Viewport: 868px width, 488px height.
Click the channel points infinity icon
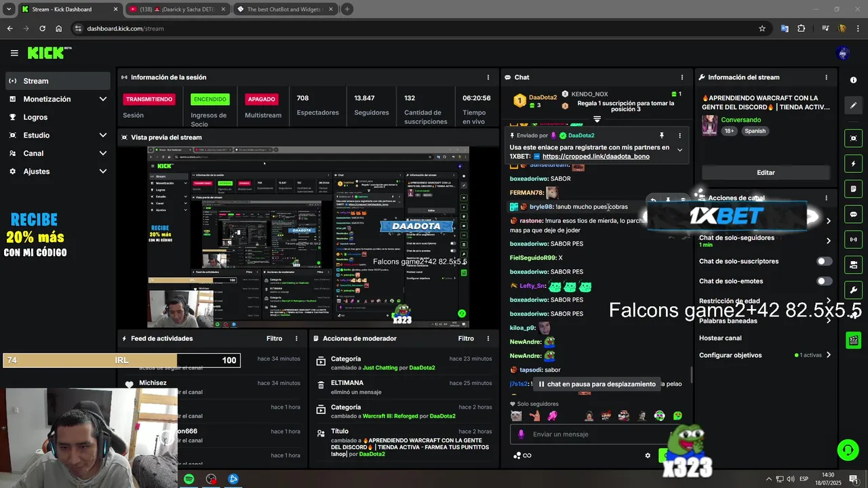pos(523,455)
